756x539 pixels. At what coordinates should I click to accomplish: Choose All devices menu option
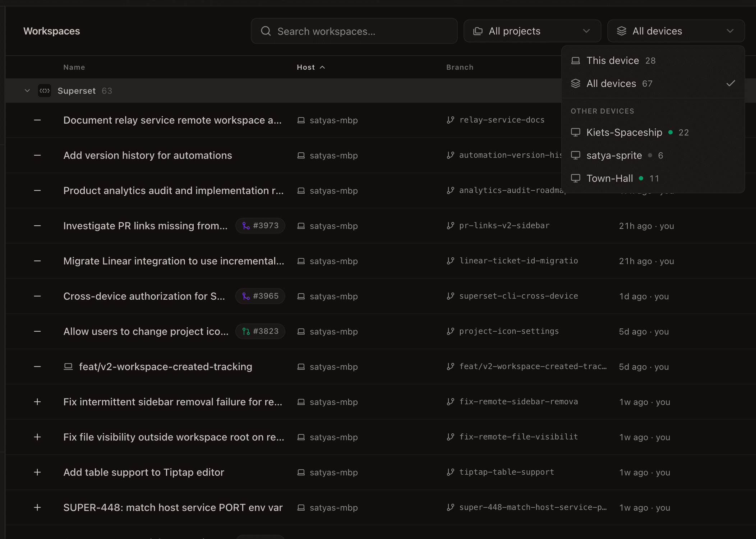[653, 84]
